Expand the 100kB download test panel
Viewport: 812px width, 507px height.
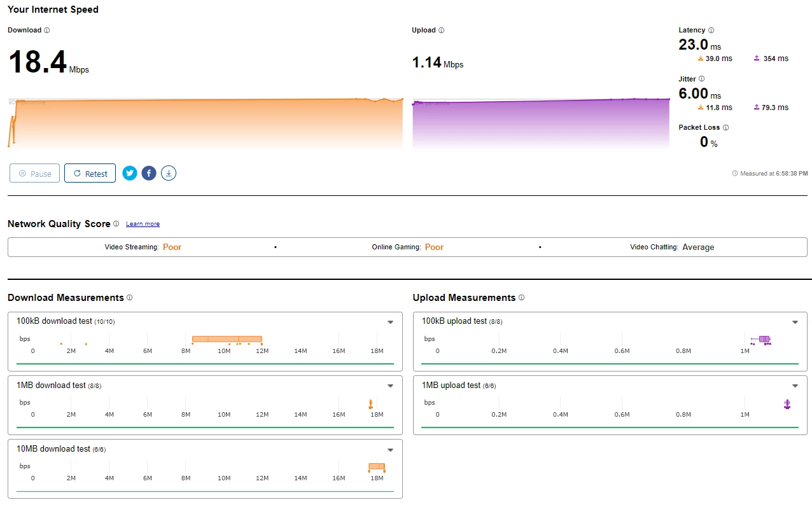(x=391, y=322)
